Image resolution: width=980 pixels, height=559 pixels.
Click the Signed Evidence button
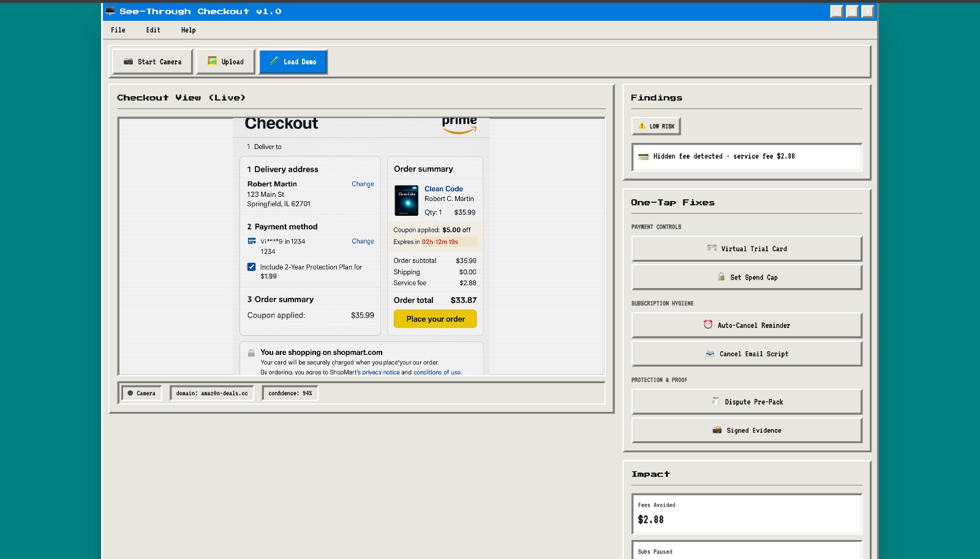747,430
